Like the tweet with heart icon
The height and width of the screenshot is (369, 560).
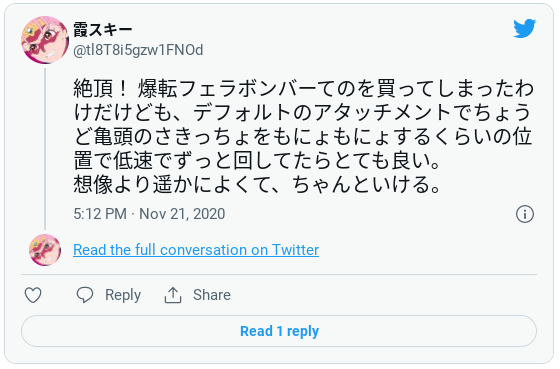click(x=33, y=295)
